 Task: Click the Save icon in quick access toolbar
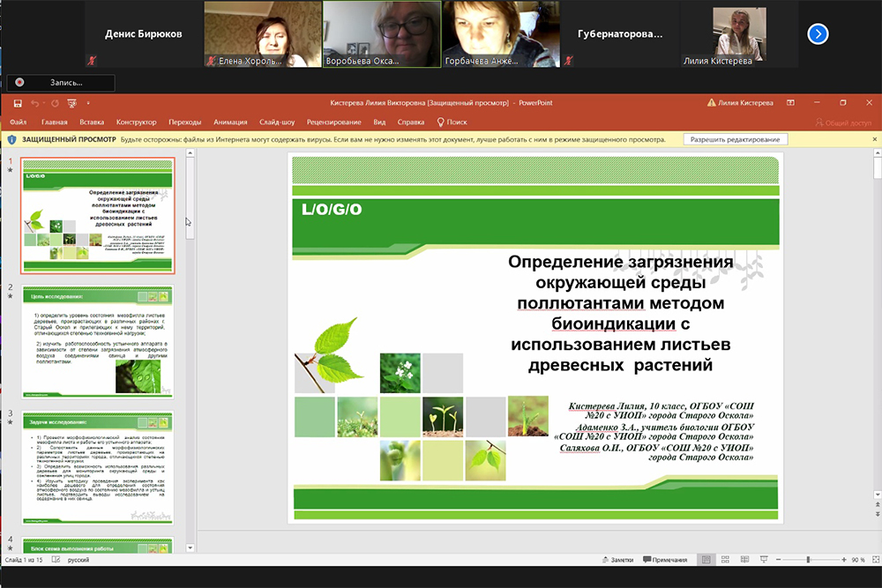[18, 103]
